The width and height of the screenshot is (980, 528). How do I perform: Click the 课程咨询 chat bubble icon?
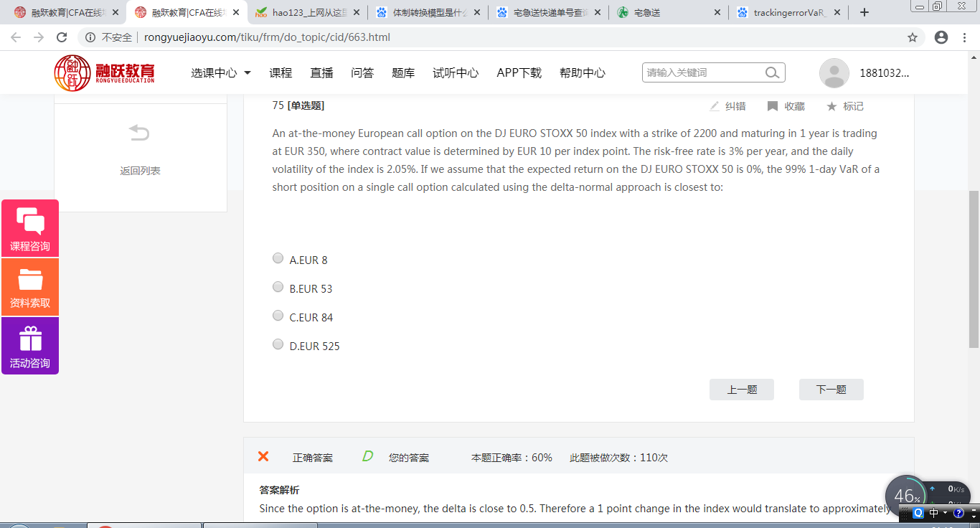(x=30, y=222)
